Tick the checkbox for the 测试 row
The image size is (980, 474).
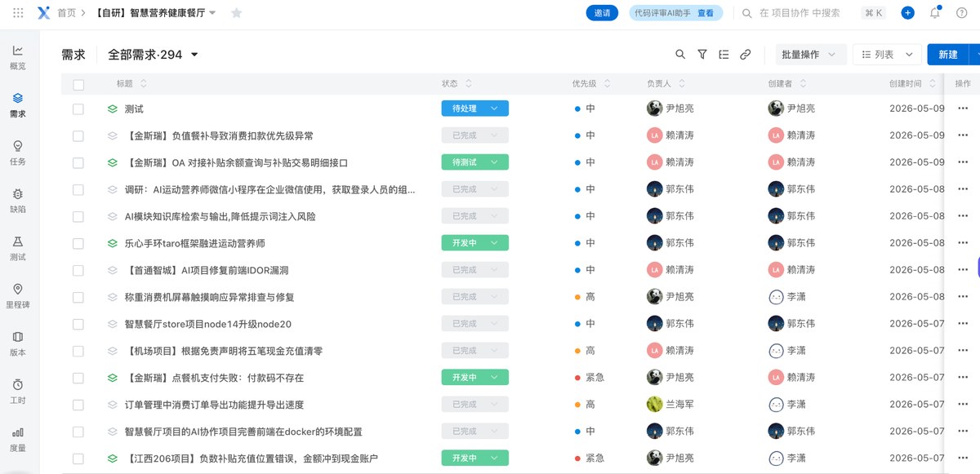[78, 109]
